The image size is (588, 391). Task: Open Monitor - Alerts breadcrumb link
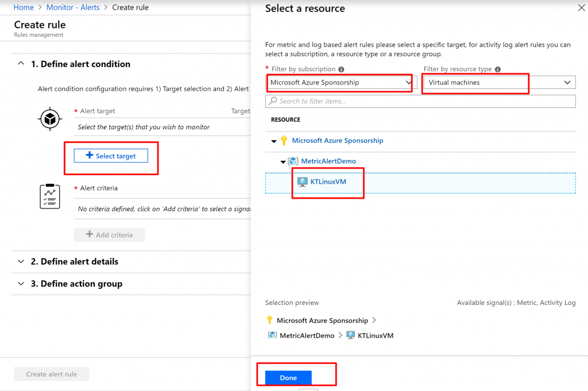click(x=75, y=7)
